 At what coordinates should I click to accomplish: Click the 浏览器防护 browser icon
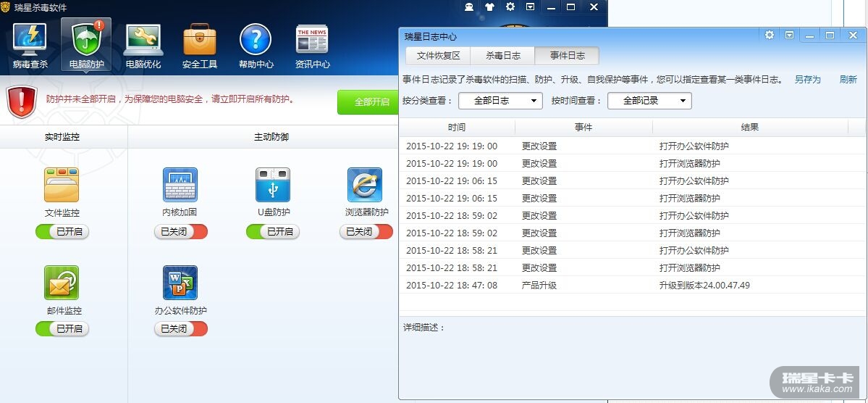(x=365, y=185)
